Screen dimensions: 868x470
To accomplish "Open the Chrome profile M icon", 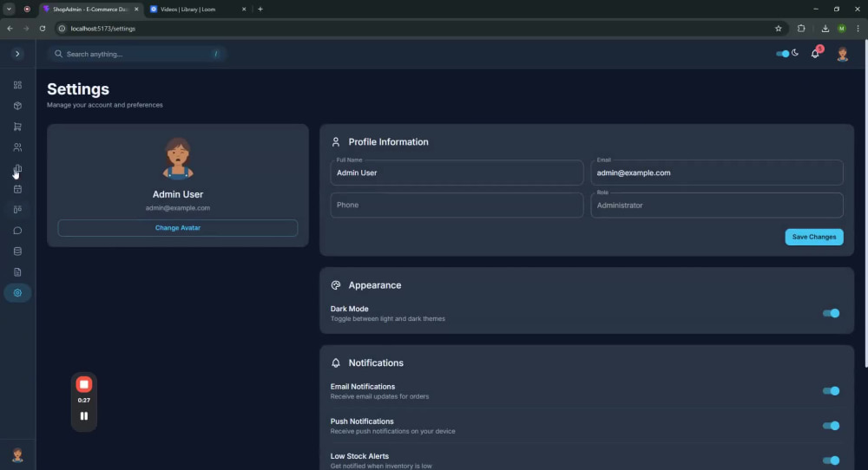I will coord(841,29).
